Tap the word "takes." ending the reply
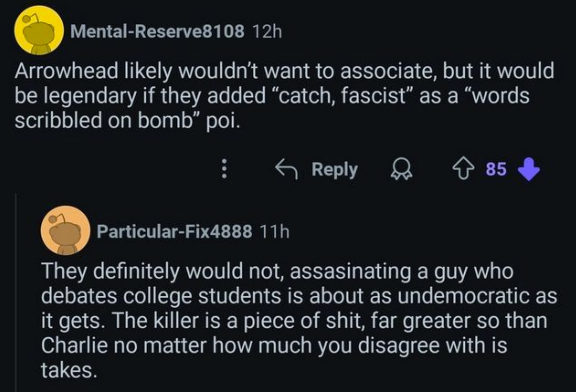 69,370
